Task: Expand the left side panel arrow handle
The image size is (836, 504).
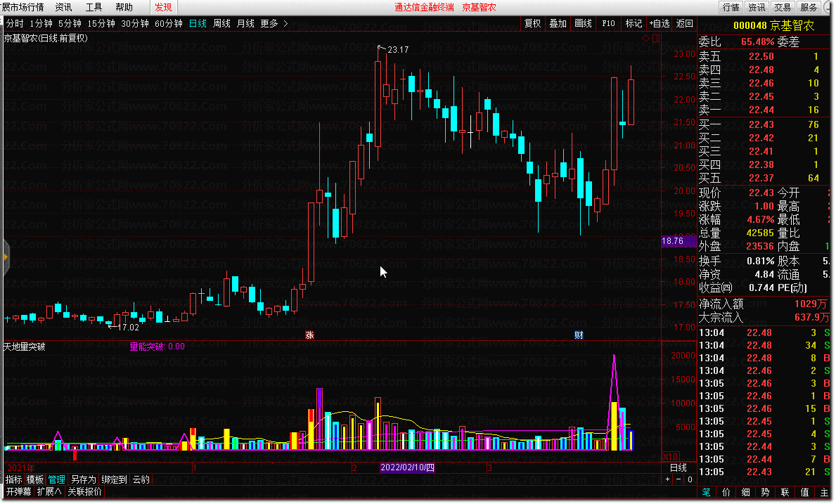Action: pos(6,257)
